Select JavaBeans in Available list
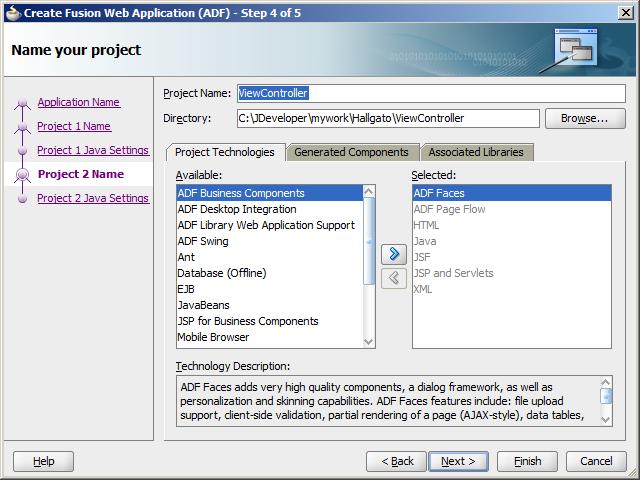 point(269,305)
